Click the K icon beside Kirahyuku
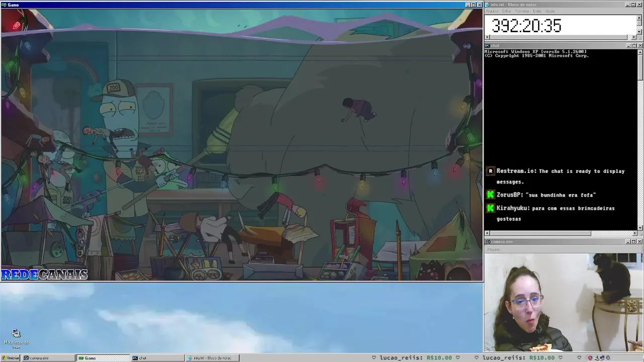This screenshot has width=644, height=362. 491,208
